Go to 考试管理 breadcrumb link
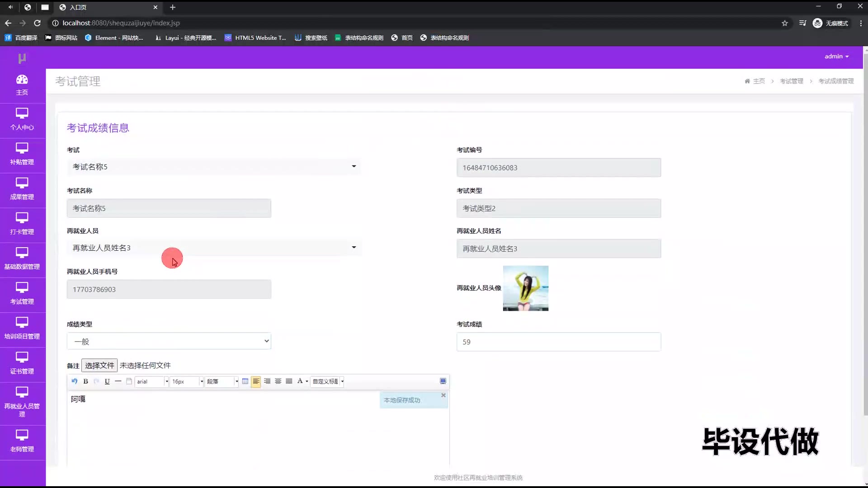This screenshot has height=488, width=868. point(791,81)
